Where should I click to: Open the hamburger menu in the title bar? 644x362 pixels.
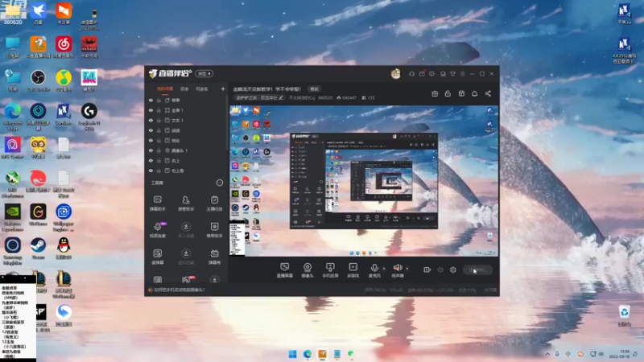coord(462,74)
